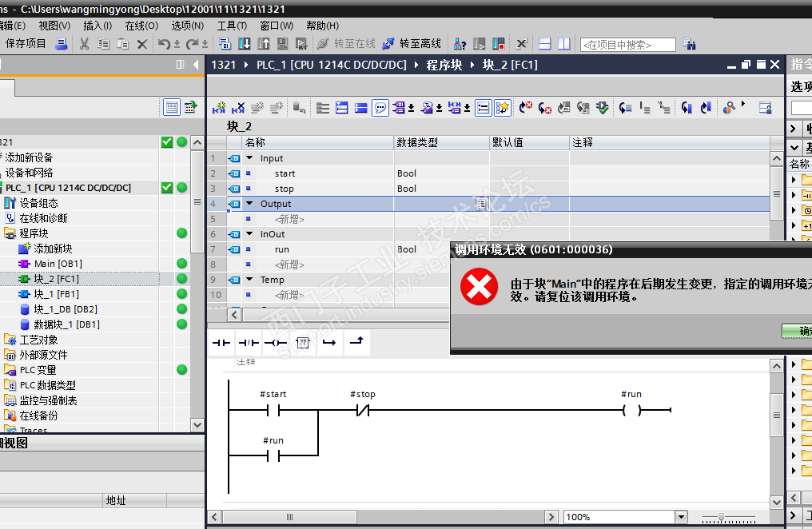This screenshot has height=529, width=812.
Task: Click the Upload from device icon
Action: [x=263, y=44]
